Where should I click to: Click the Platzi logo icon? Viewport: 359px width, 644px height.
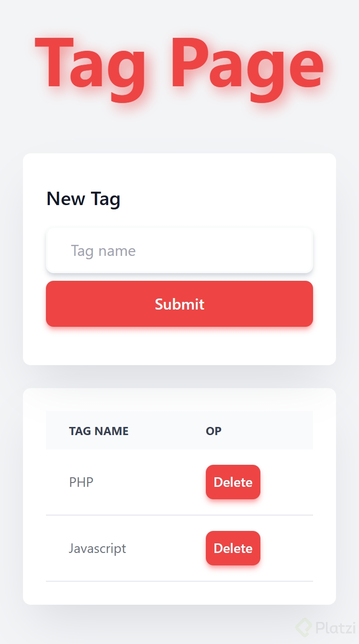pyautogui.click(x=304, y=627)
